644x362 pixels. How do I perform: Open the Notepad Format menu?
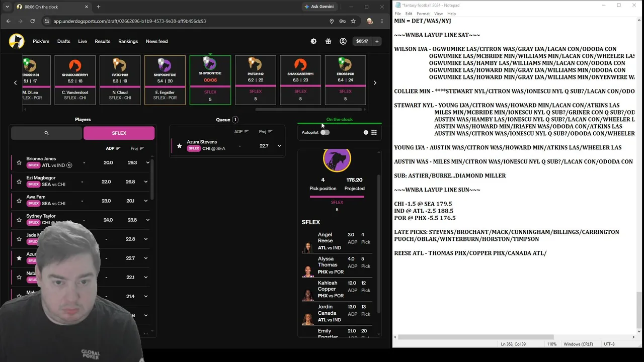(423, 14)
